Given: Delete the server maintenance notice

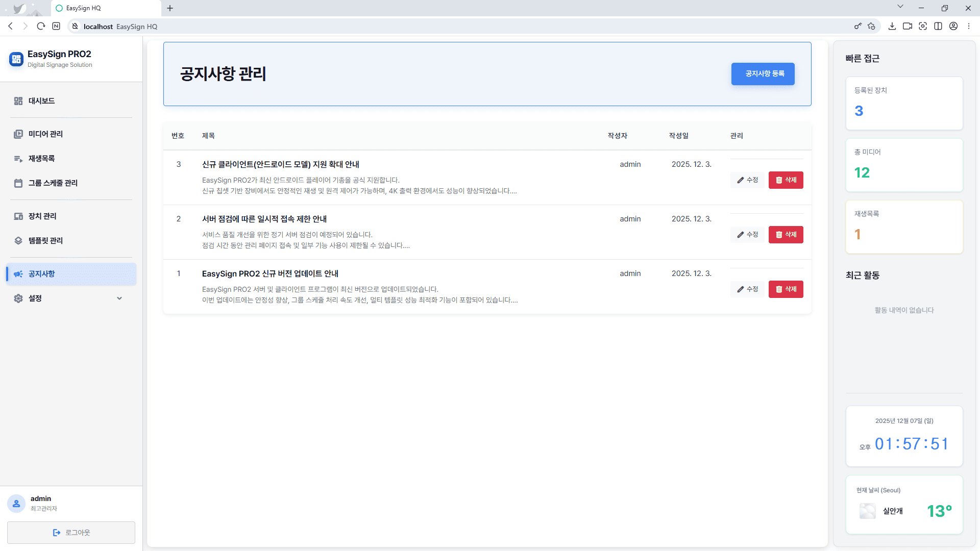Looking at the screenshot, I should (x=786, y=235).
